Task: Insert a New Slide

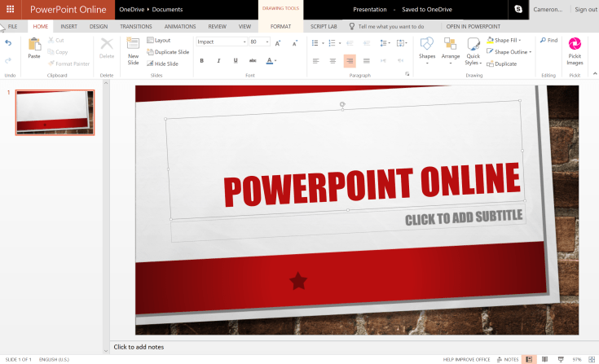Action: (x=133, y=50)
